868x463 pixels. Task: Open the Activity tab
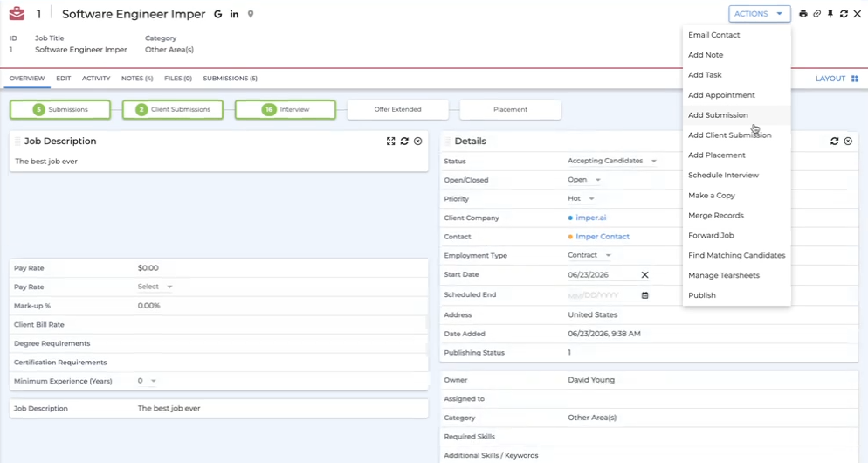(96, 78)
